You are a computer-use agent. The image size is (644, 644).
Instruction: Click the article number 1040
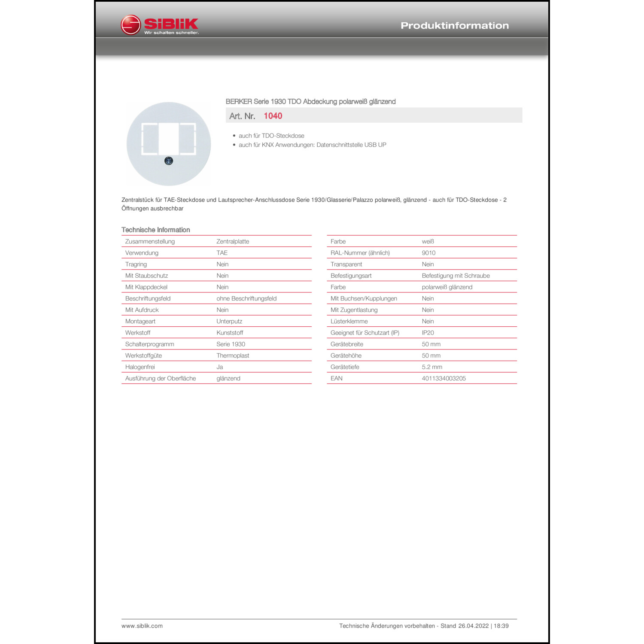coord(273,116)
